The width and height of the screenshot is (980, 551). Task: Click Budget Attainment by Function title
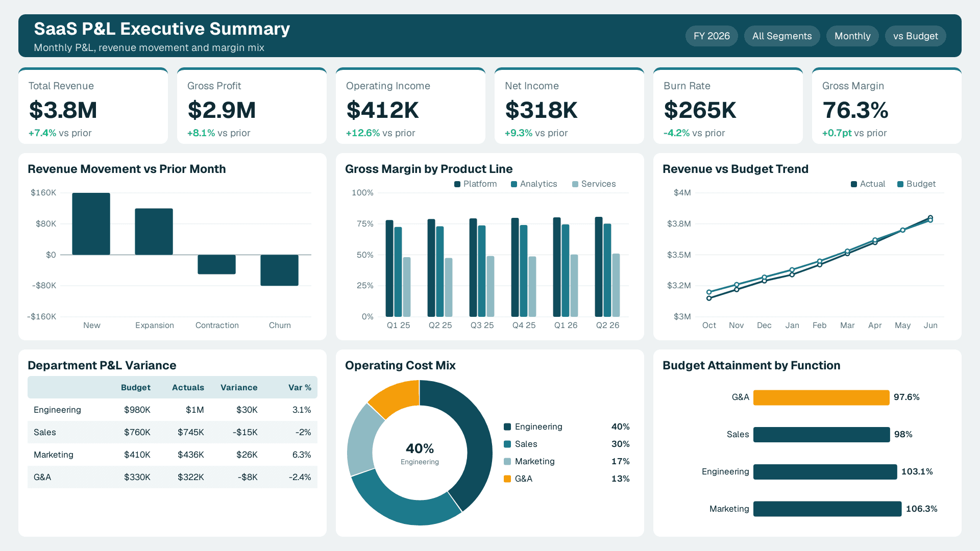tap(751, 366)
